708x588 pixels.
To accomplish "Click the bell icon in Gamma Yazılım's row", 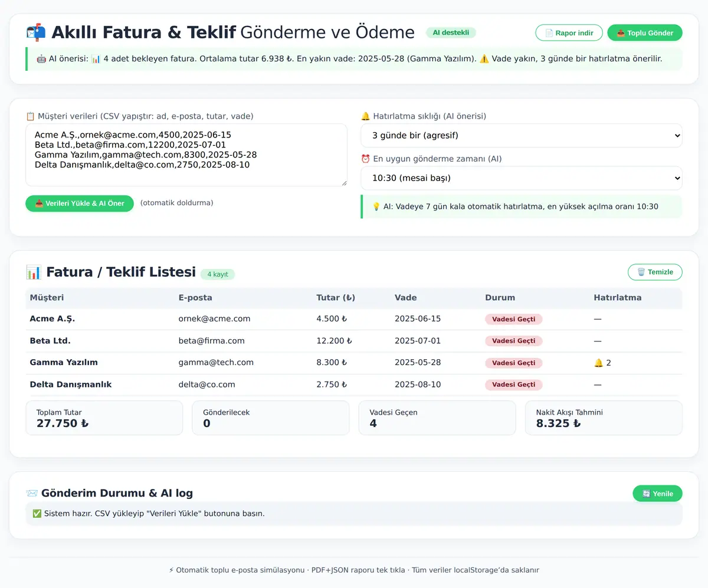I will click(598, 363).
